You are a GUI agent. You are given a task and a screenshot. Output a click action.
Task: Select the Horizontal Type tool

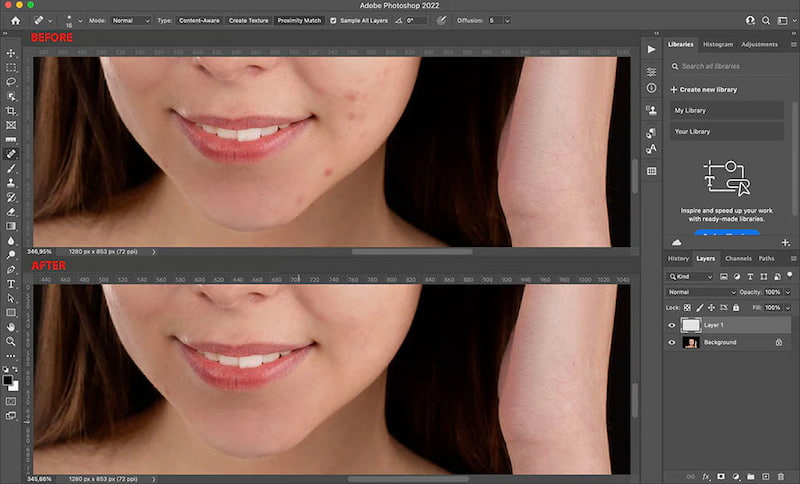tap(11, 284)
